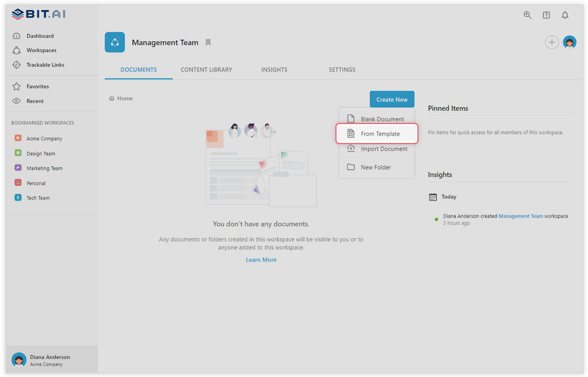Click the Blank Document page icon
The image size is (588, 377).
351,119
